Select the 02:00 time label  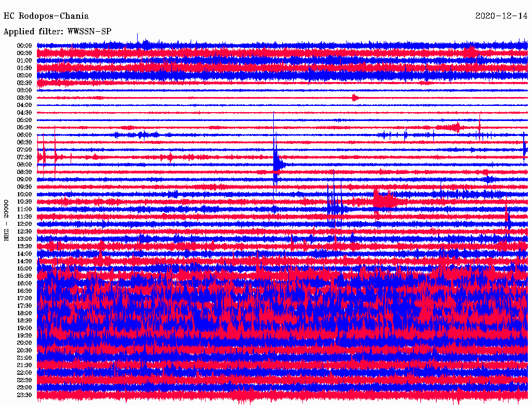tap(24, 75)
